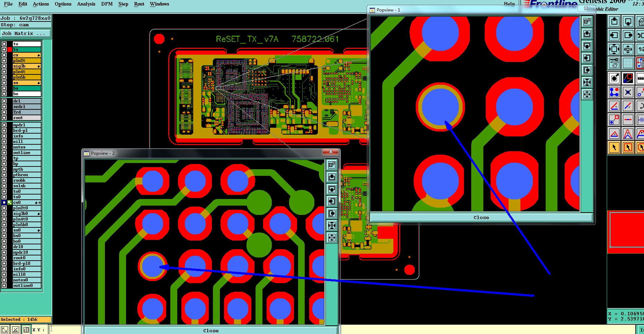Select the horizontal red-blue segment tool
The image size is (644, 334).
click(628, 120)
